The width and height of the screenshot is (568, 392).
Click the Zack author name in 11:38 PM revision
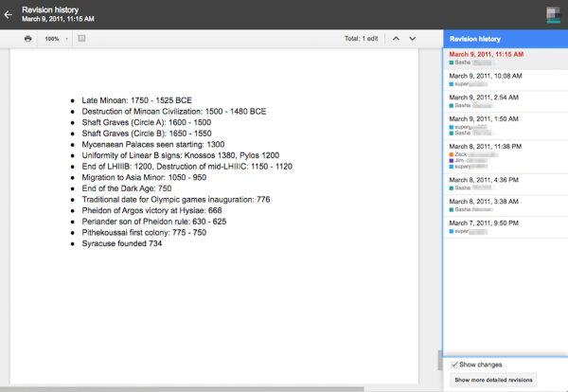(x=461, y=154)
